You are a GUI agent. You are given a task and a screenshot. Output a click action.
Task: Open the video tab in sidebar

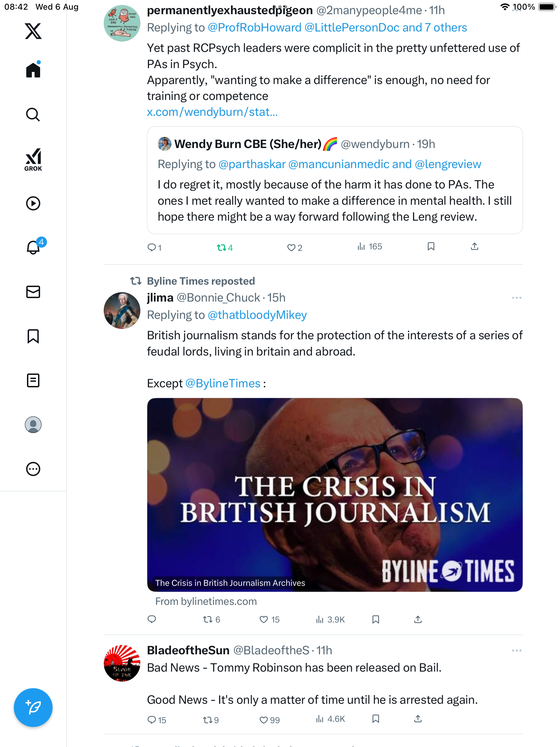(x=33, y=203)
